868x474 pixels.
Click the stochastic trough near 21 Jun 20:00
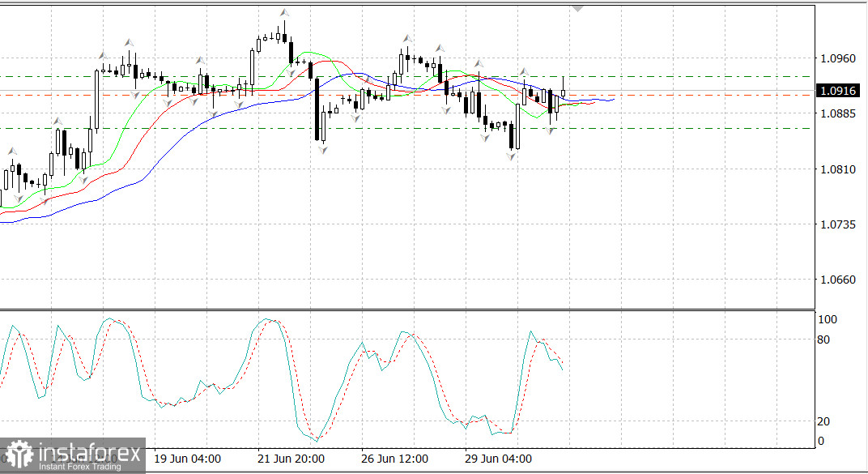tap(317, 439)
